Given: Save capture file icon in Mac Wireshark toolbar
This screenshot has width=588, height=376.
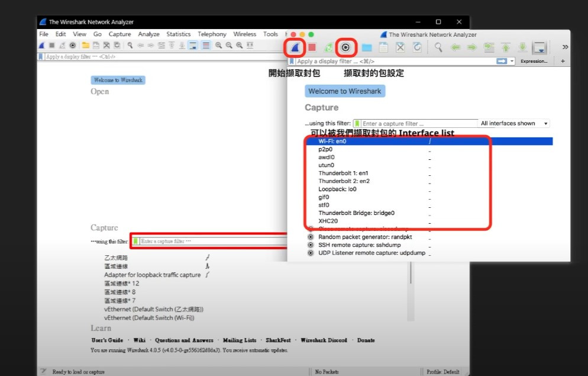Looking at the screenshot, I should pos(383,47).
